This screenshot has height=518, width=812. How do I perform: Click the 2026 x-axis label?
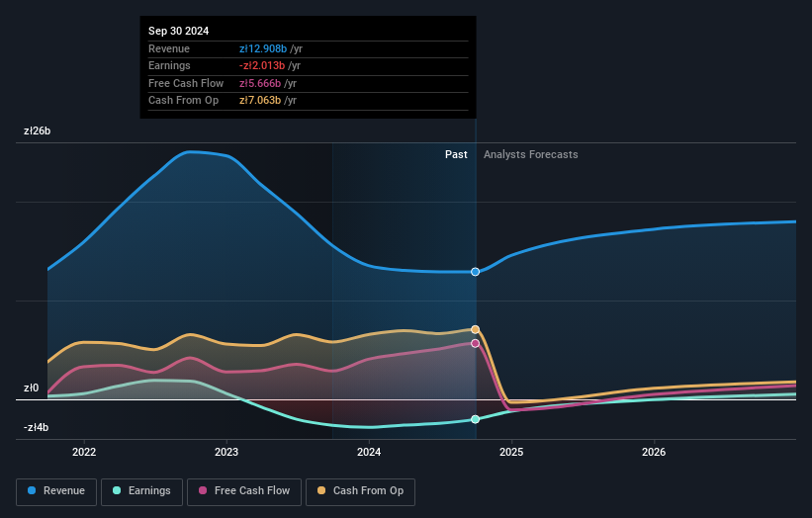pyautogui.click(x=654, y=452)
